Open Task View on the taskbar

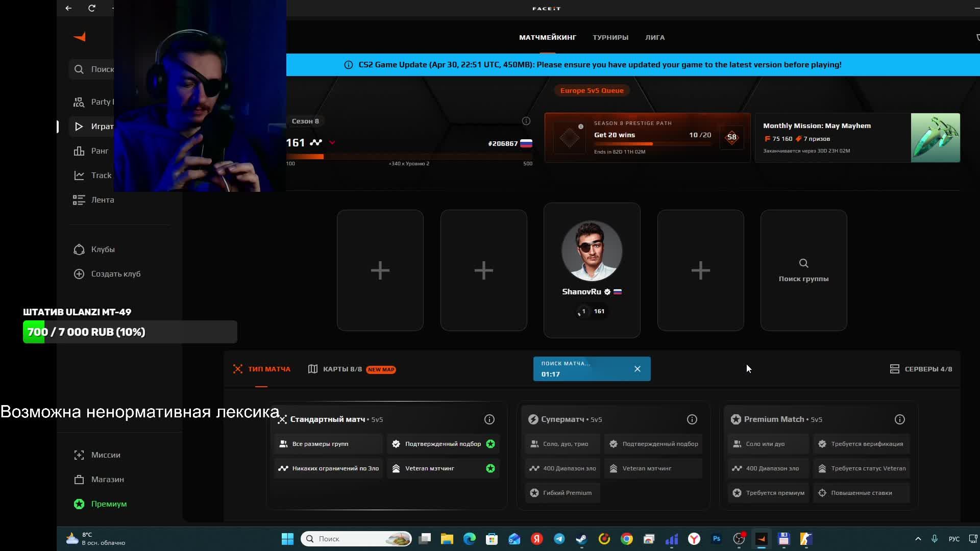(425, 539)
